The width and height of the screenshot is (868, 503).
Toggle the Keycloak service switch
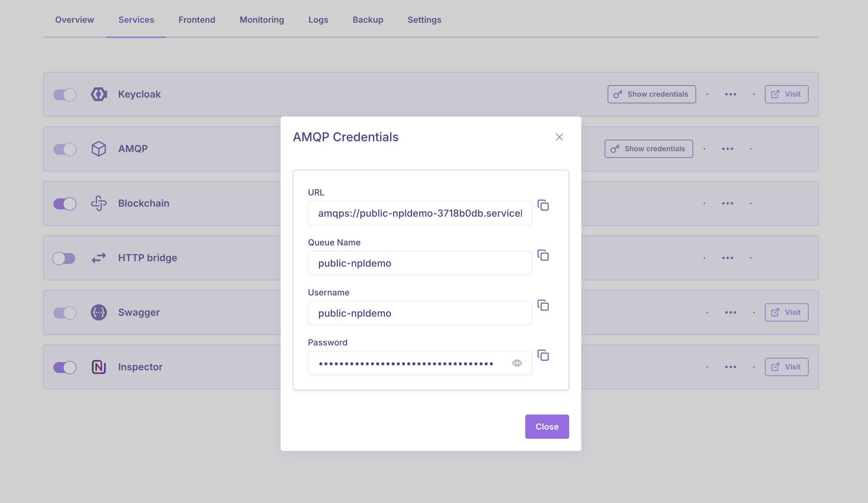[x=65, y=95]
